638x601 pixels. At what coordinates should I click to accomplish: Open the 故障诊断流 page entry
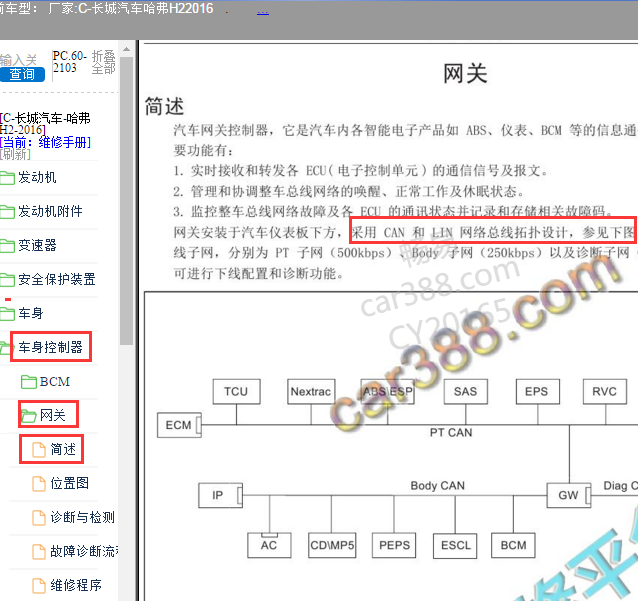(84, 551)
